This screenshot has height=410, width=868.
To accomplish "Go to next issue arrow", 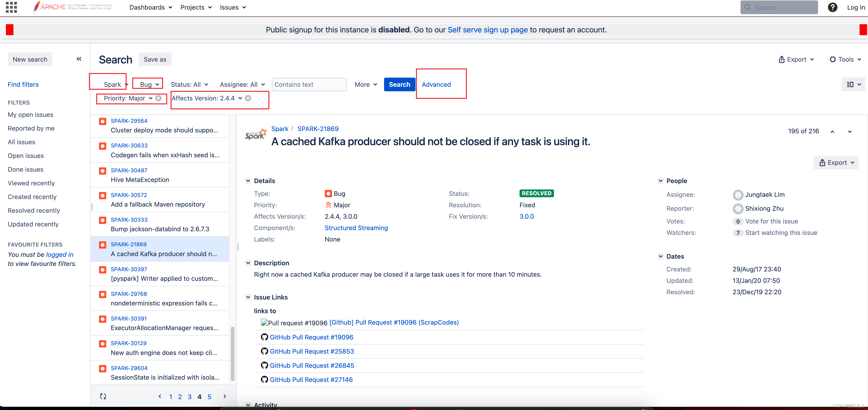I will click(x=850, y=131).
